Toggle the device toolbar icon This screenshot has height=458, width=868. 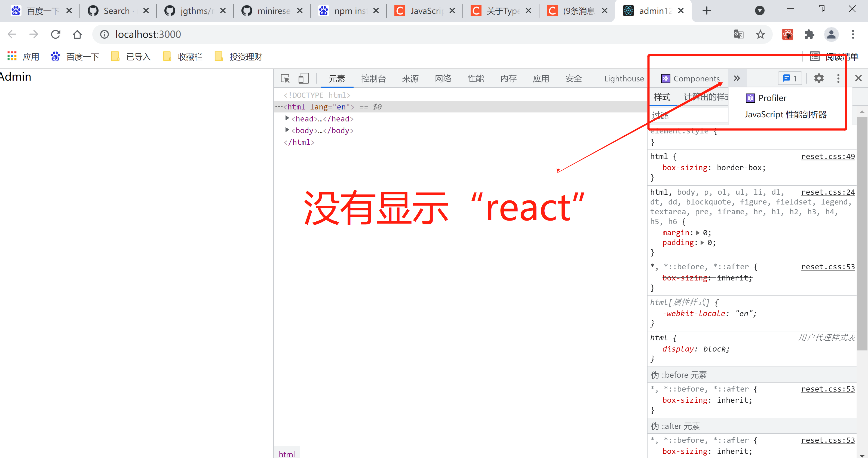(303, 78)
